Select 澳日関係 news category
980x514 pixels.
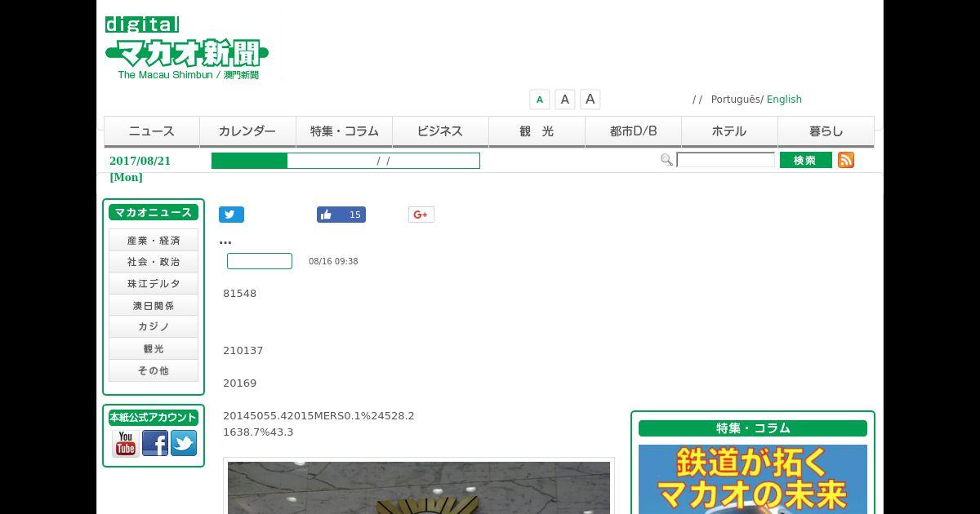click(154, 305)
